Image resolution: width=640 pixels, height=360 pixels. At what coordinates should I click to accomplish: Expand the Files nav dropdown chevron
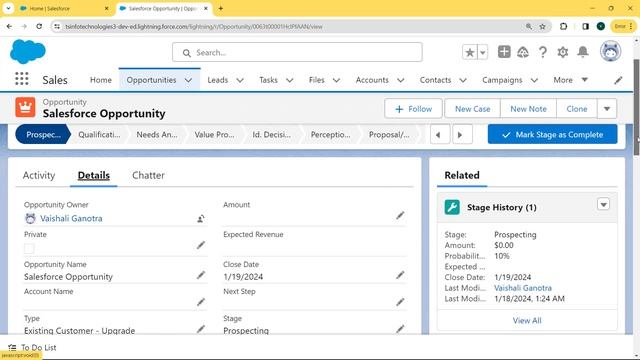coord(336,80)
